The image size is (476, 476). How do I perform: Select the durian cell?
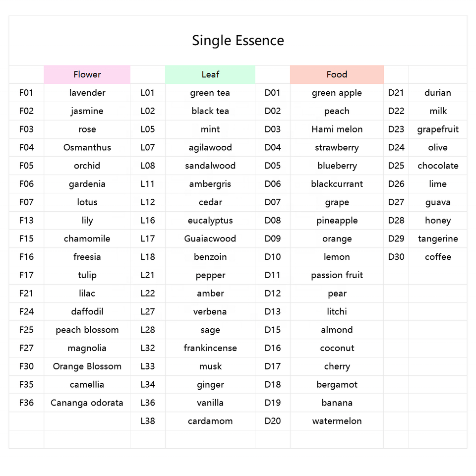tap(438, 93)
